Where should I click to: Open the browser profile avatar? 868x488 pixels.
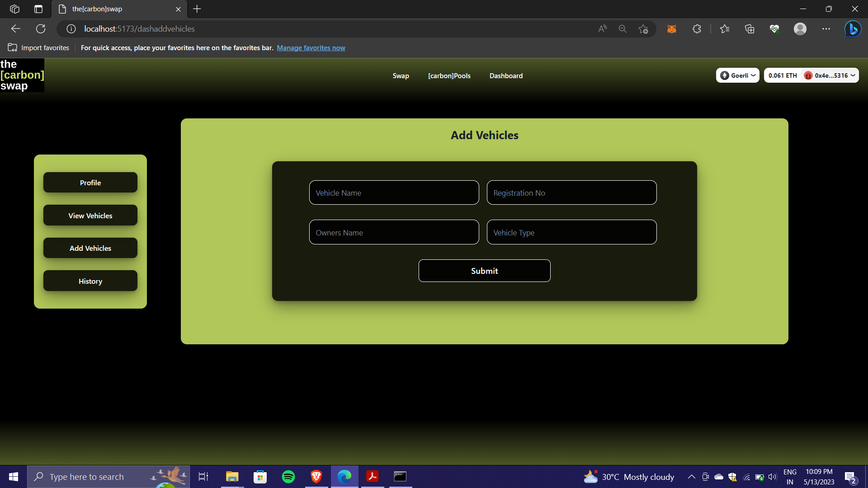(x=800, y=28)
